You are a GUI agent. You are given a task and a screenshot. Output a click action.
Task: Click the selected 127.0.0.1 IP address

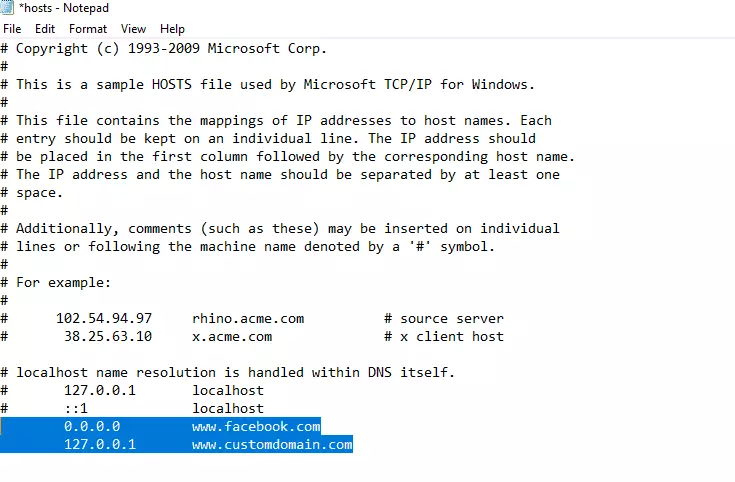[100, 444]
